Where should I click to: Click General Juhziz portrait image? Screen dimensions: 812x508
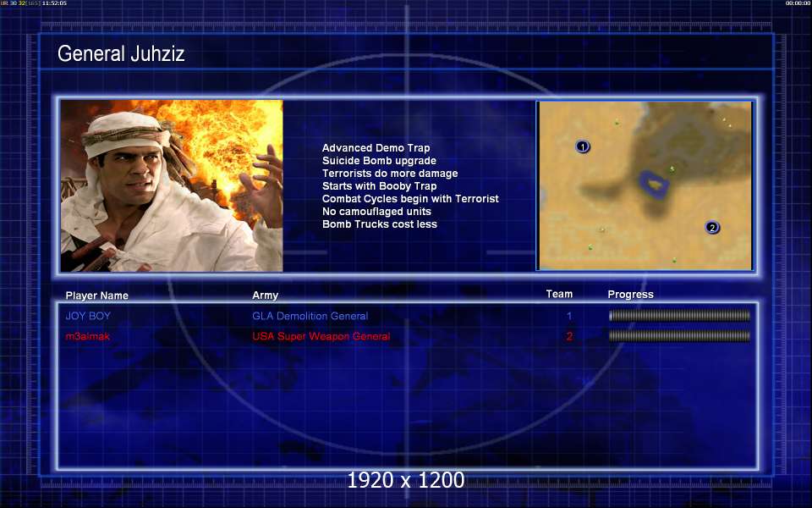[x=172, y=185]
